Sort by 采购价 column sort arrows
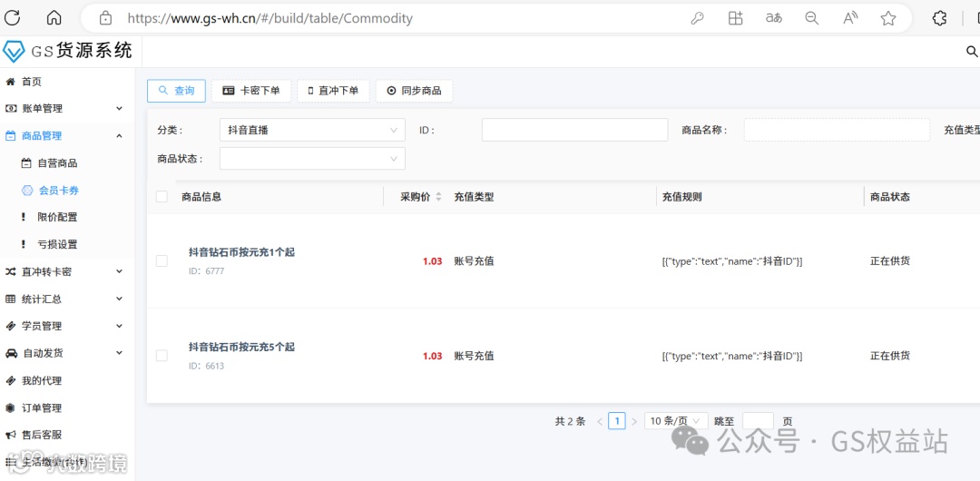This screenshot has height=481, width=980. pos(438,196)
